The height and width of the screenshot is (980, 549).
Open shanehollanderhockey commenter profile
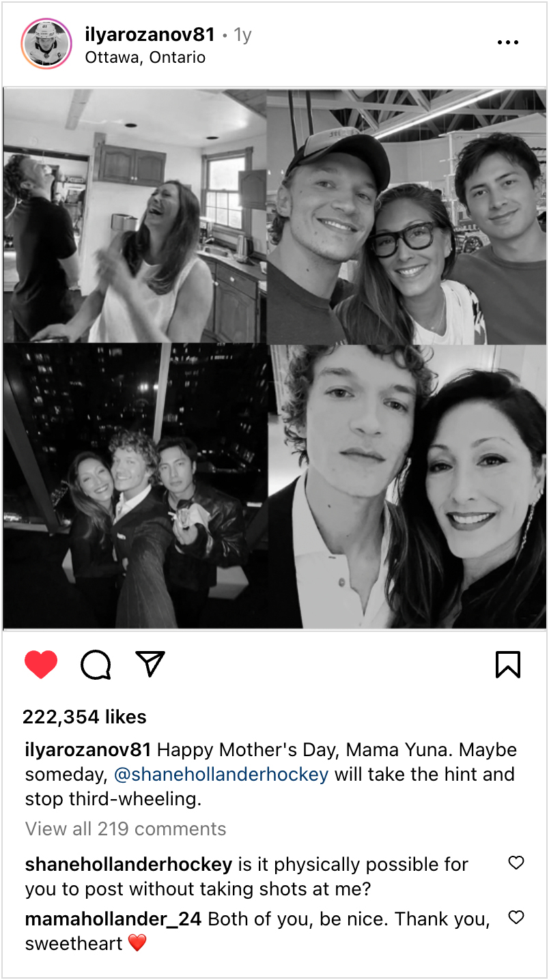tap(128, 865)
